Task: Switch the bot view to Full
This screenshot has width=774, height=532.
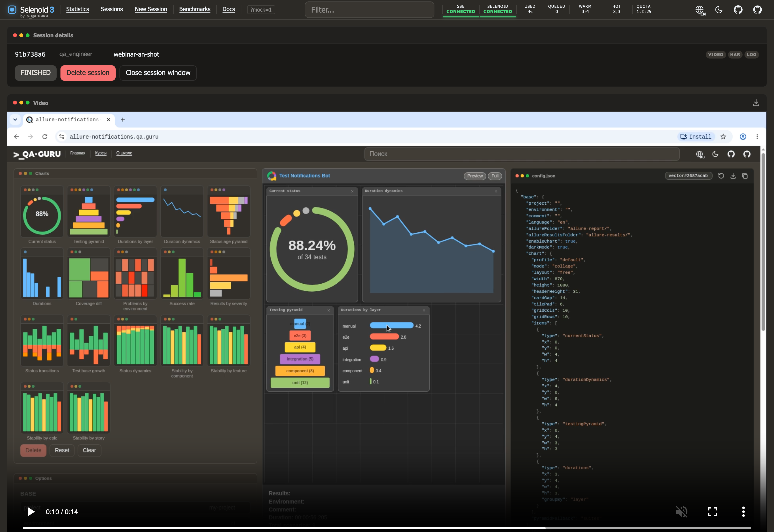Action: [495, 176]
